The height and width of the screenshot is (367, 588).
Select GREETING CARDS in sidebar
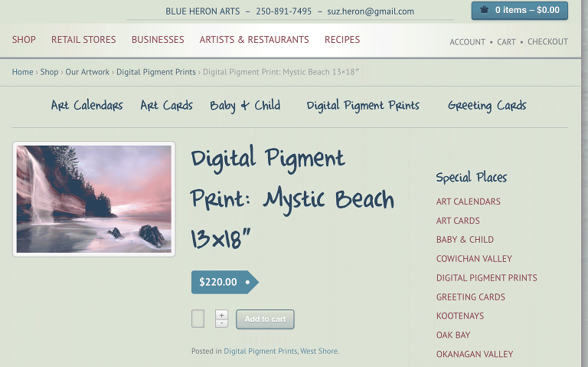pos(471,297)
